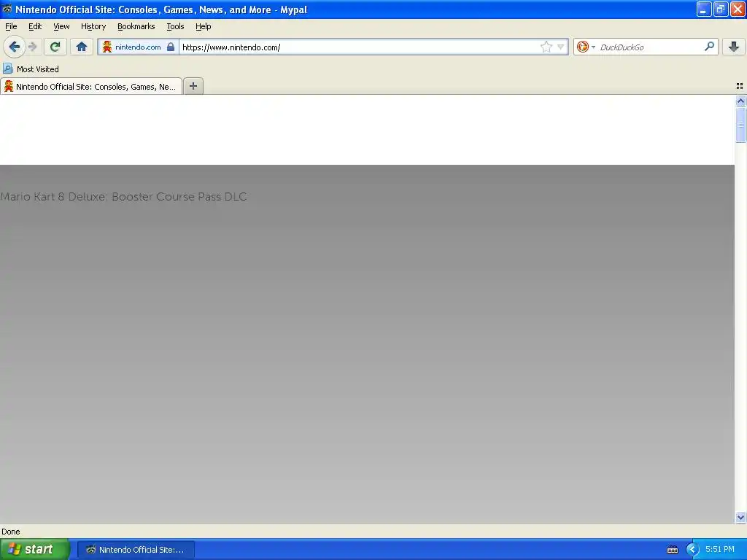Open the Most Visited bookmarks folder
The width and height of the screenshot is (747, 560).
[x=31, y=69]
